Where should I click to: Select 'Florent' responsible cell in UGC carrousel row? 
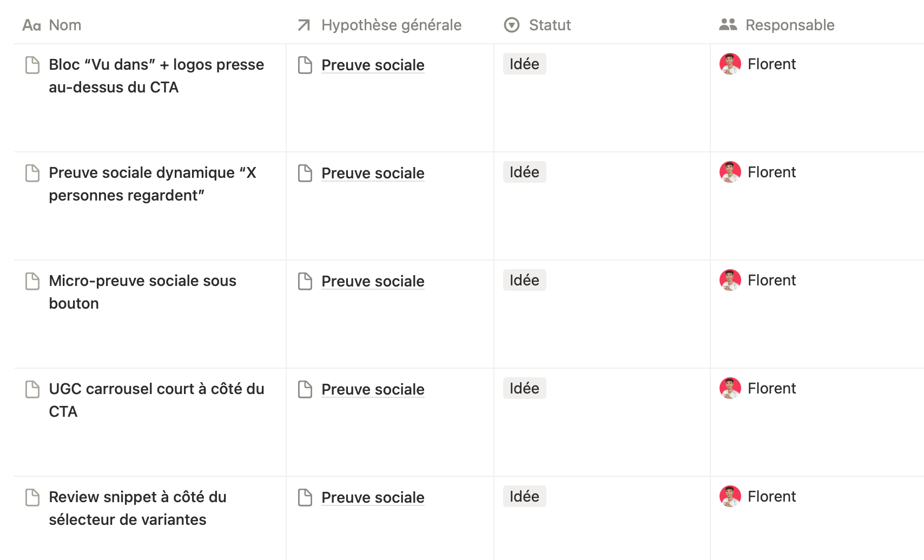(x=771, y=388)
